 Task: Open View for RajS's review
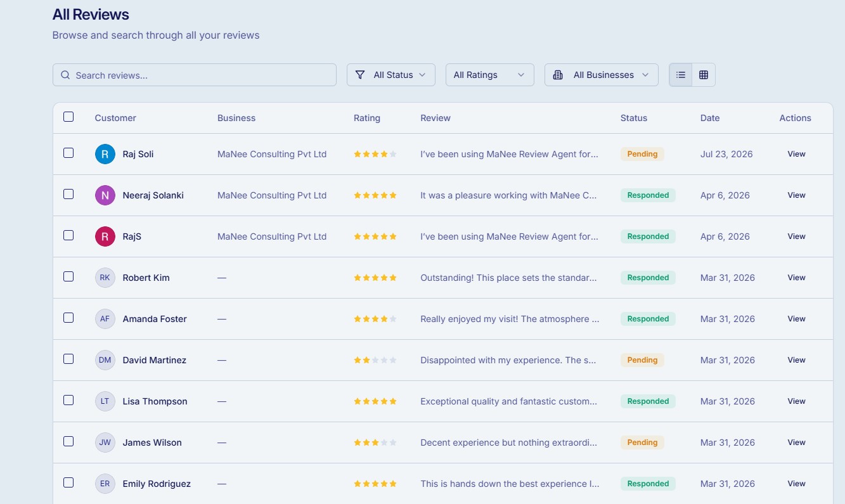point(797,236)
